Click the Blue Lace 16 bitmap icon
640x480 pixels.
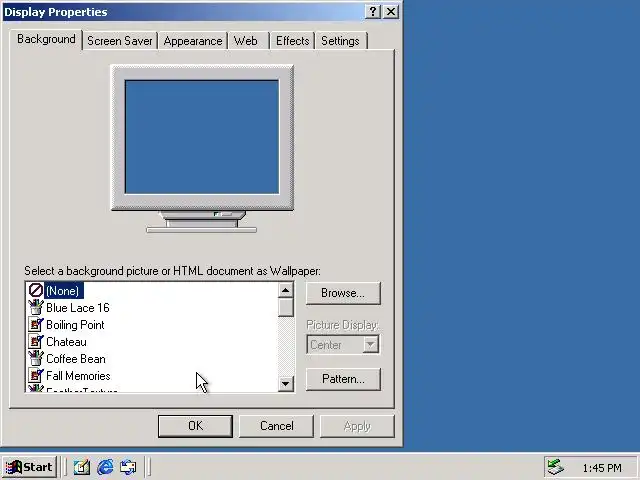(36, 307)
